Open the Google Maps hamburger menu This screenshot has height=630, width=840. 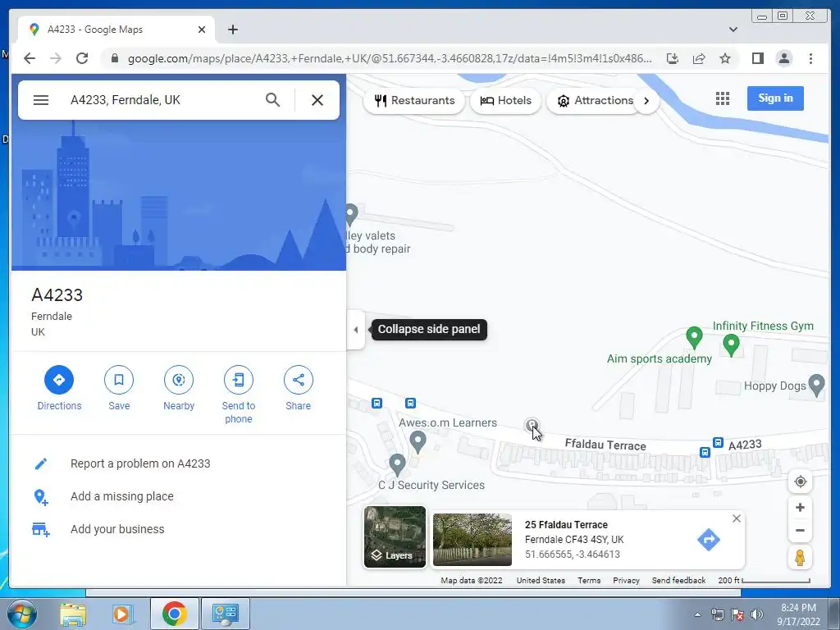point(41,100)
